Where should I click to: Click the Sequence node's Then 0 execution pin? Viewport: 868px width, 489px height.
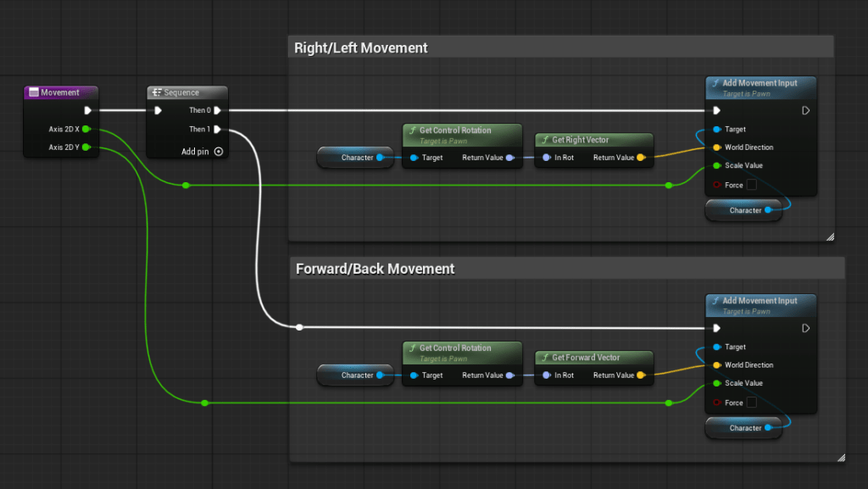218,110
